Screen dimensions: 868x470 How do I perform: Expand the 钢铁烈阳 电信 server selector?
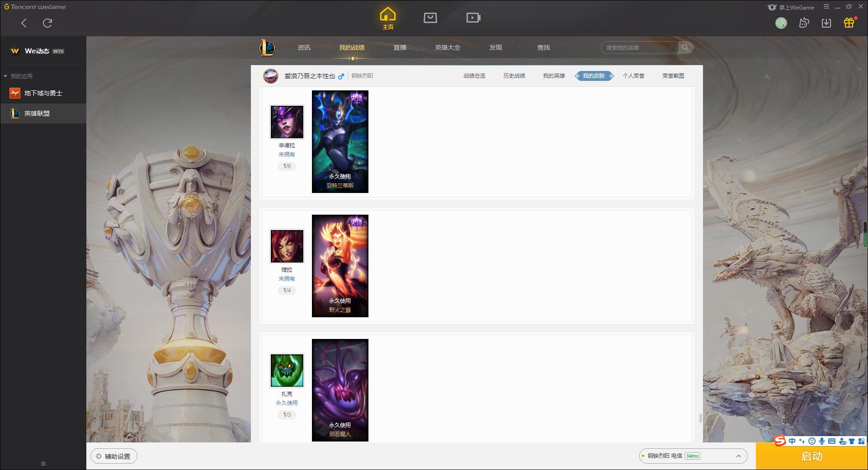pos(693,456)
